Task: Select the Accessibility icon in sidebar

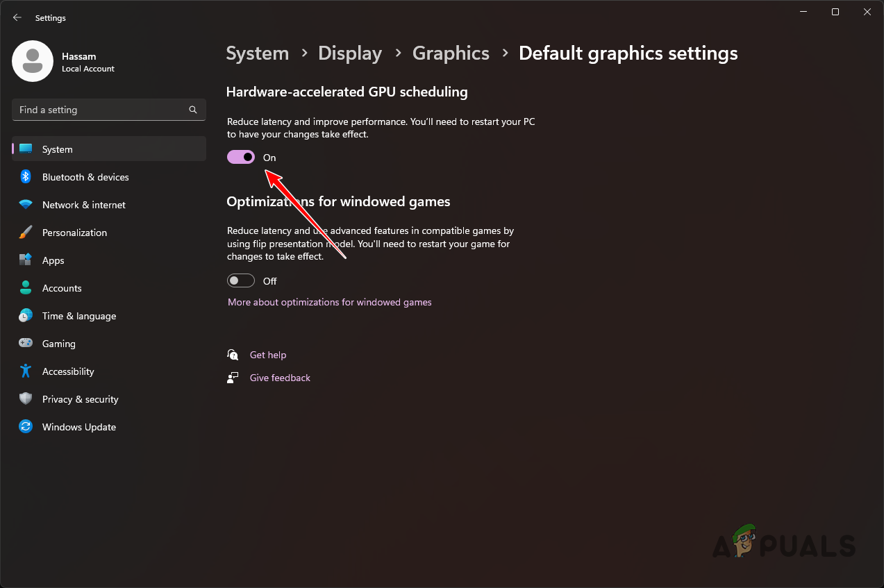Action: (x=25, y=371)
